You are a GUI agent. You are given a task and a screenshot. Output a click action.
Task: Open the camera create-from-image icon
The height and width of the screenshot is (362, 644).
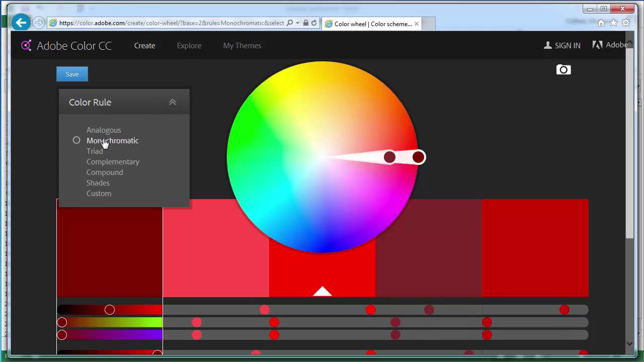[563, 69]
